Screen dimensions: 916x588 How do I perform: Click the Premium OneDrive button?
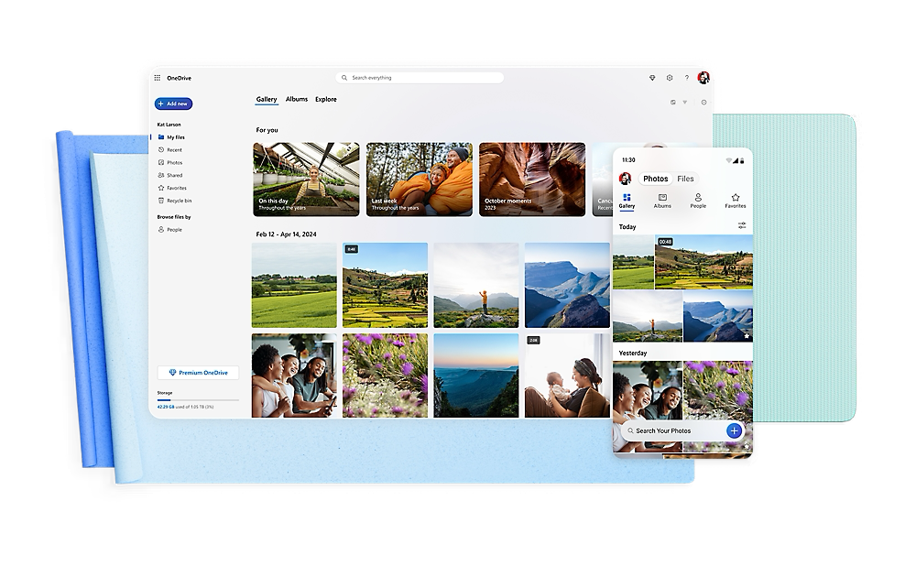198,372
